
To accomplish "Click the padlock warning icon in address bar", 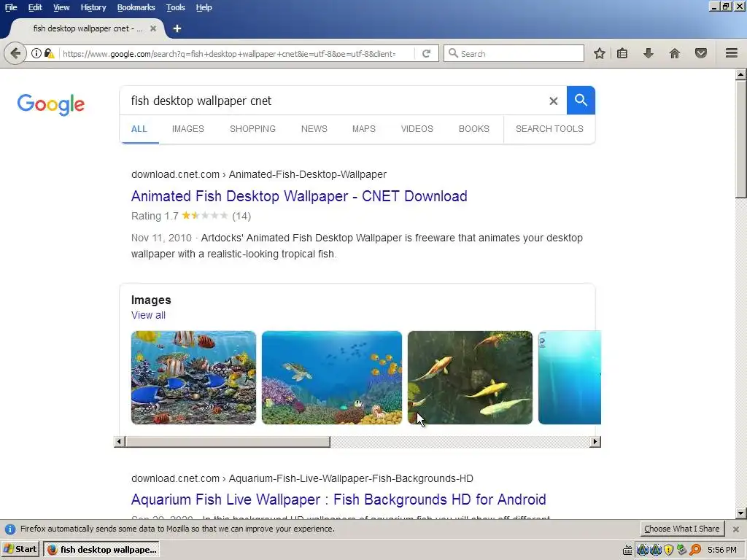I will point(49,53).
